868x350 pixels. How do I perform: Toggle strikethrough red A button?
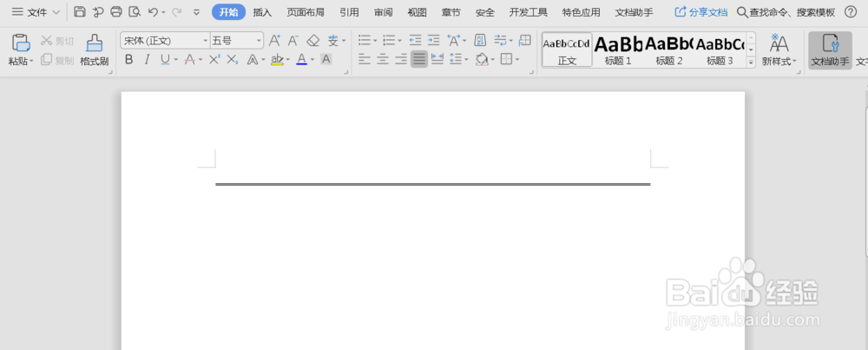190,59
